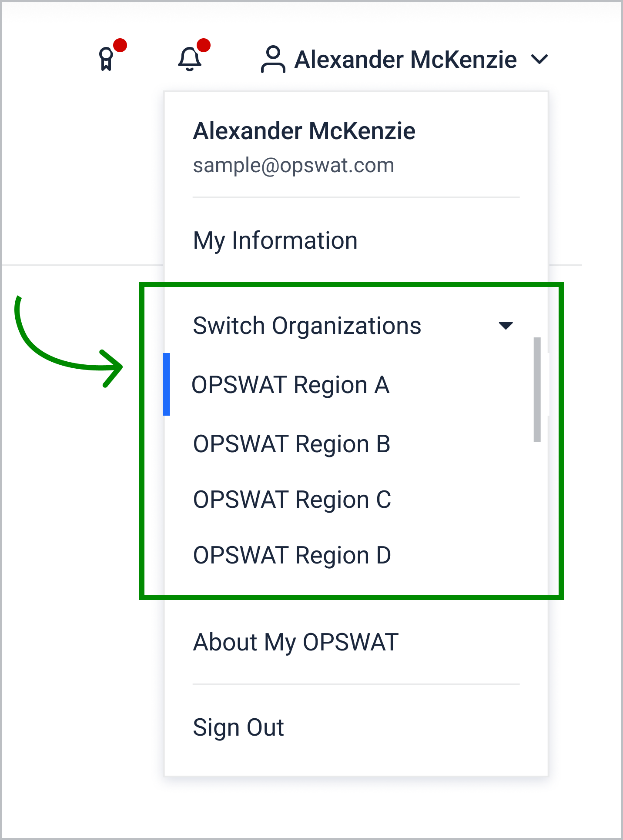This screenshot has height=840, width=623.
Task: Switch to OPSWAT Region B
Action: click(291, 444)
